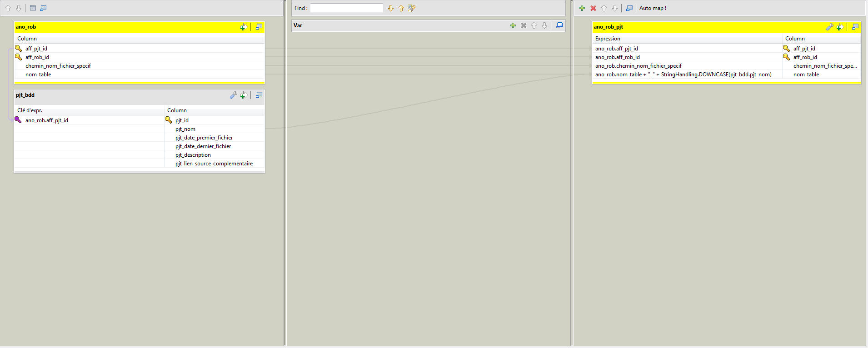Click the move up arrow in input toolbar
868x348 pixels.
8,8
